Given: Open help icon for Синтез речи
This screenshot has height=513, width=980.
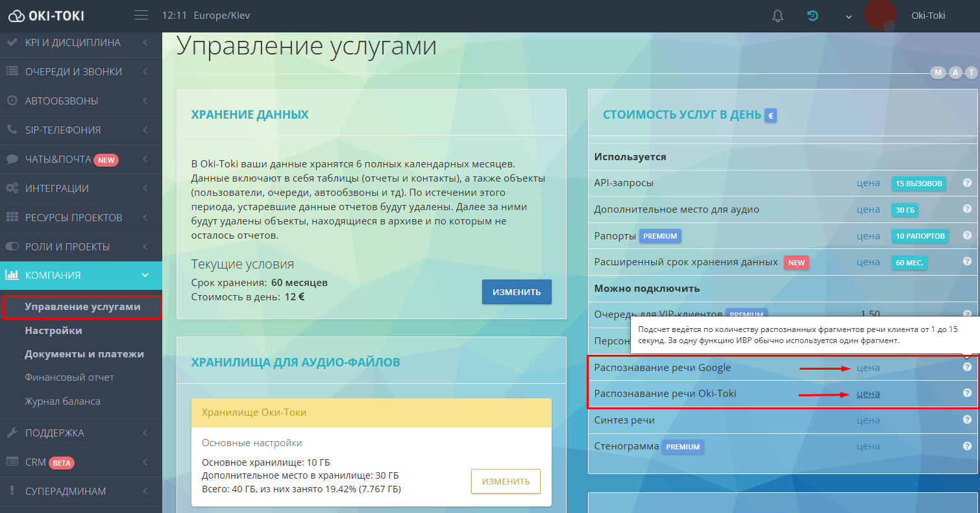Looking at the screenshot, I should (x=967, y=420).
